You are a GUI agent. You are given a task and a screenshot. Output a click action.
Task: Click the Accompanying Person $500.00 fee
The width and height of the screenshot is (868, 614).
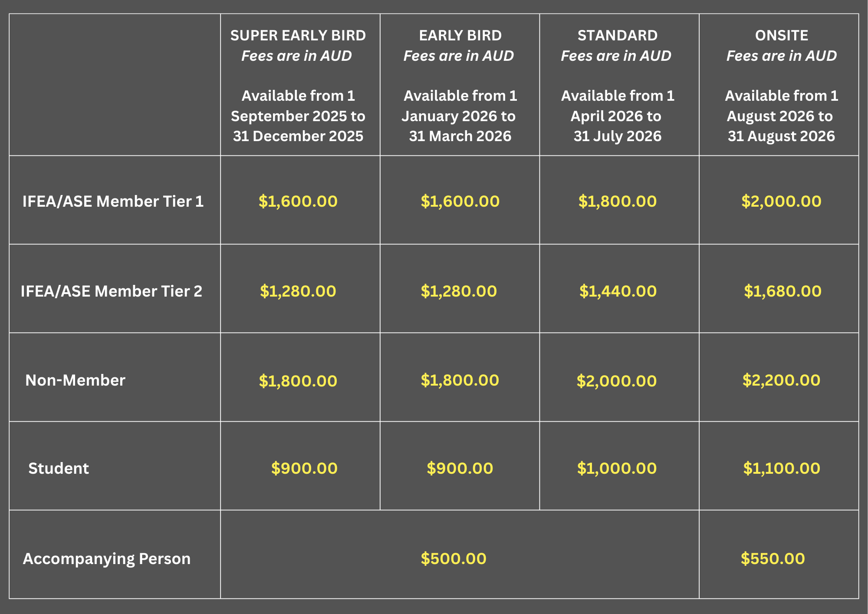pyautogui.click(x=454, y=559)
